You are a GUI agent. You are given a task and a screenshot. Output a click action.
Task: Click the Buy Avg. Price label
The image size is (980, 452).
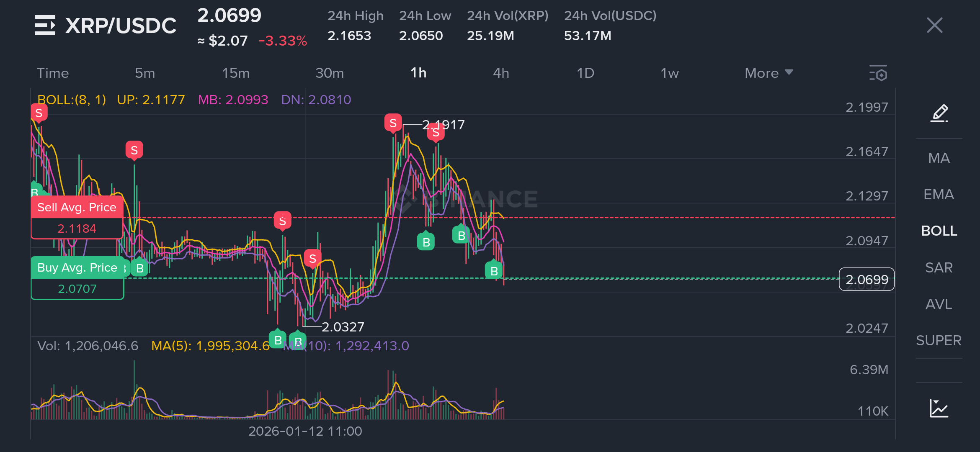[x=77, y=268]
